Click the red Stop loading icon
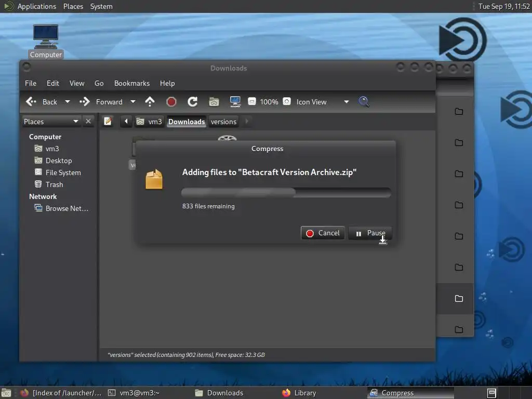 click(x=171, y=102)
